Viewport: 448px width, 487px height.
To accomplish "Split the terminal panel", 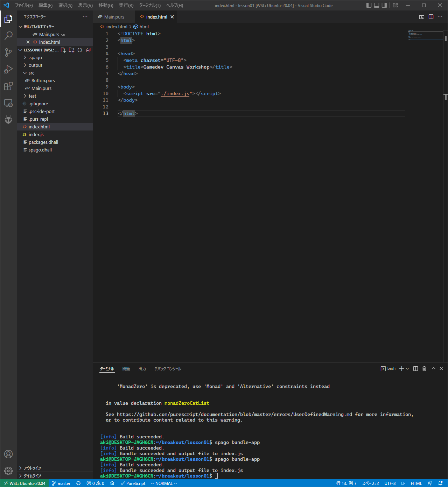I will coord(415,368).
